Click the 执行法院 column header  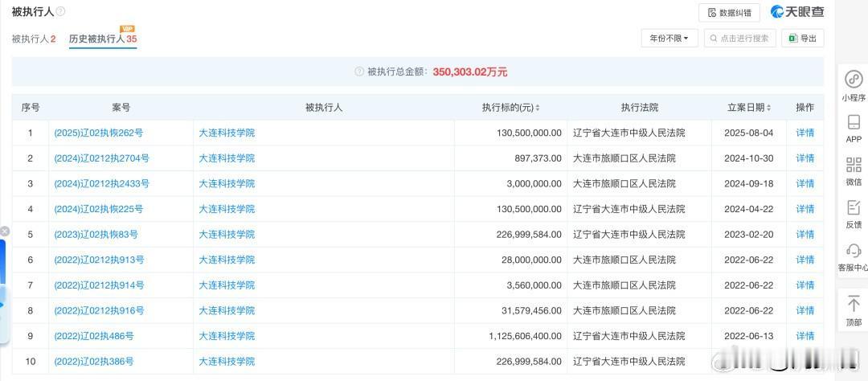pyautogui.click(x=640, y=108)
